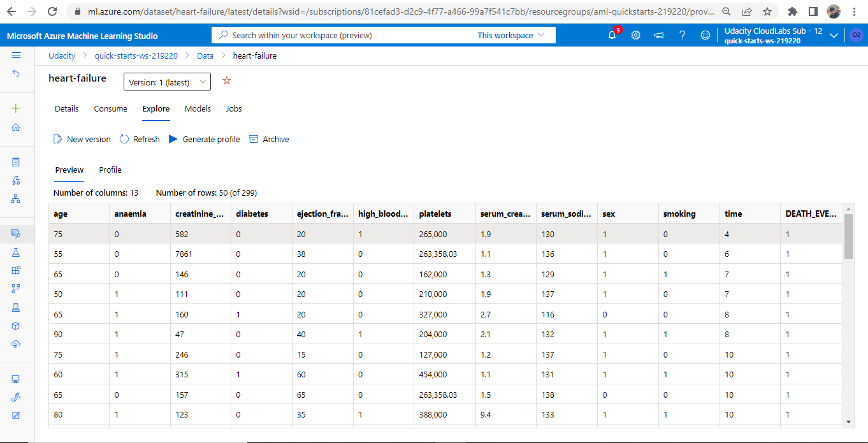
Task: Navigate to Data via the breadcrumb link
Action: [205, 55]
